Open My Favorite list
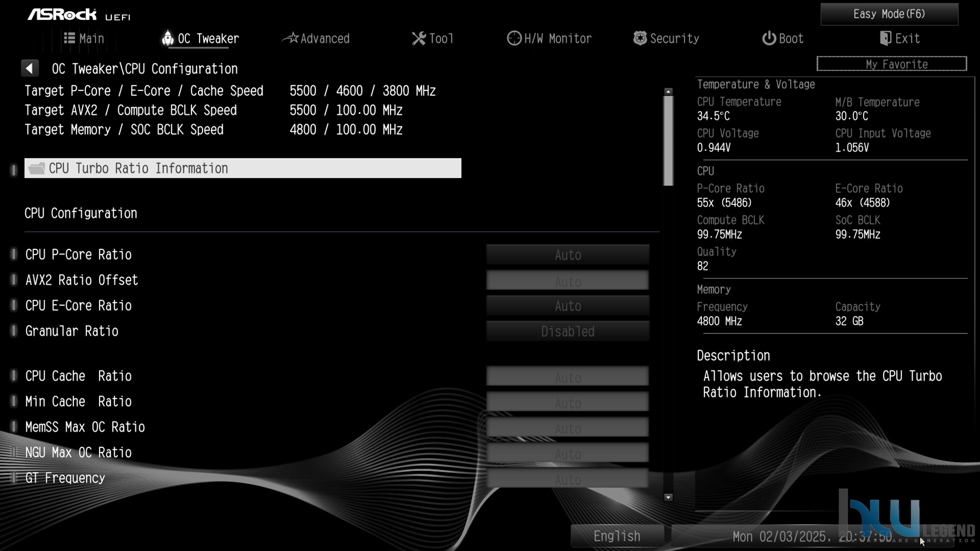The width and height of the screenshot is (980, 551). 892,64
